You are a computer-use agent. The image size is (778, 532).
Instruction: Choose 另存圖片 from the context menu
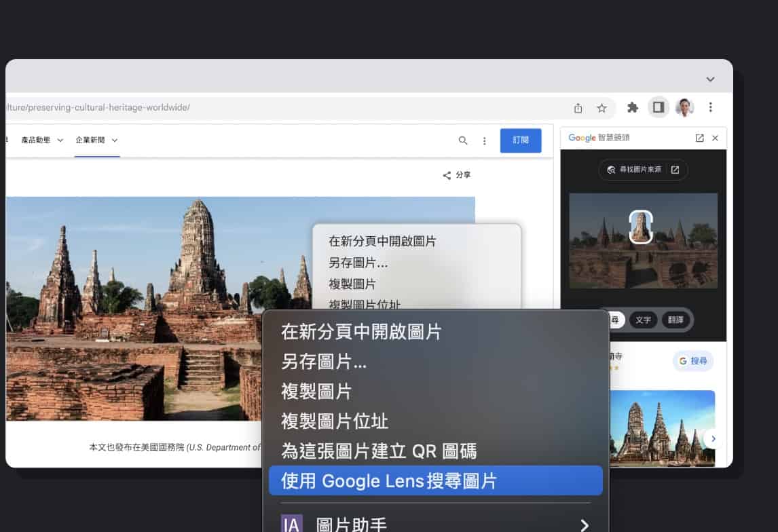[x=324, y=362]
